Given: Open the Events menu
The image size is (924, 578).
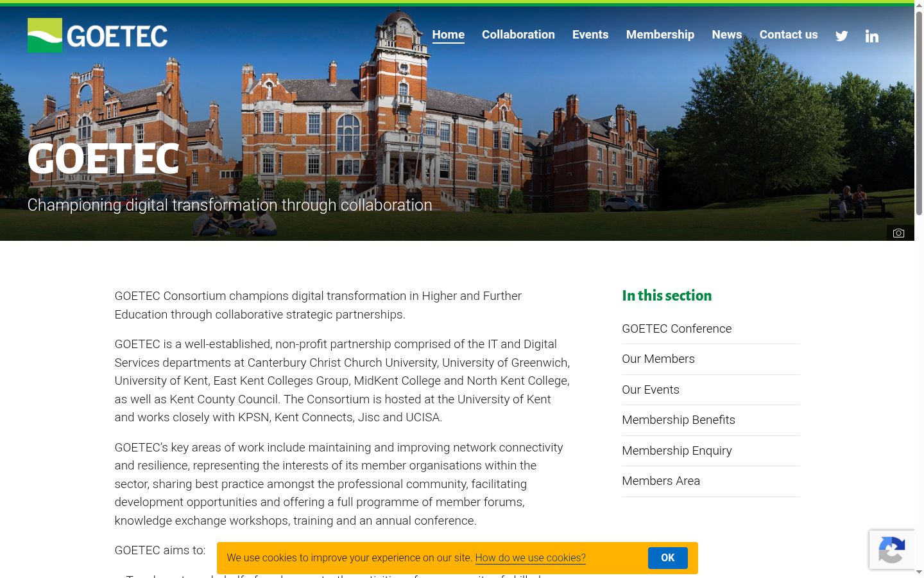Looking at the screenshot, I should coord(590,35).
